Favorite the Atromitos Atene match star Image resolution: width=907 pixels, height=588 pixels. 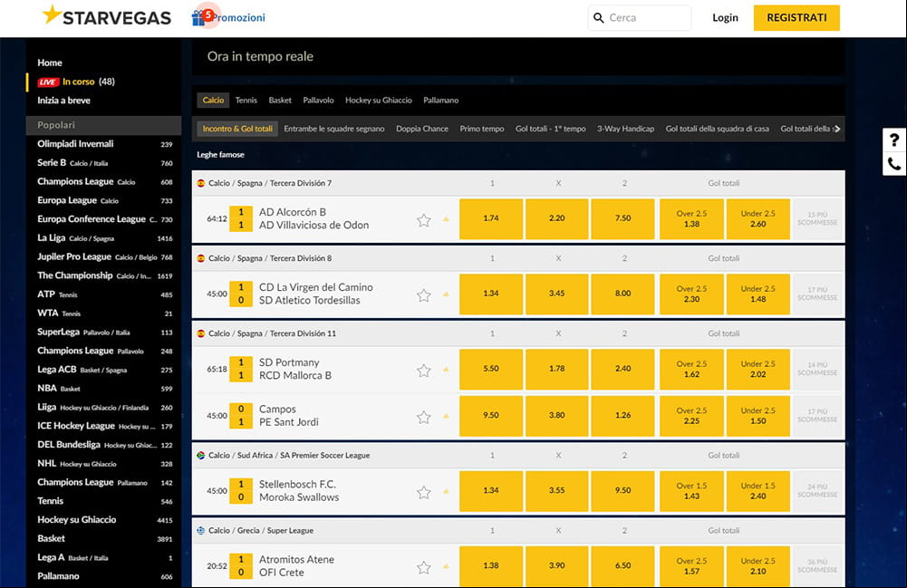click(424, 567)
